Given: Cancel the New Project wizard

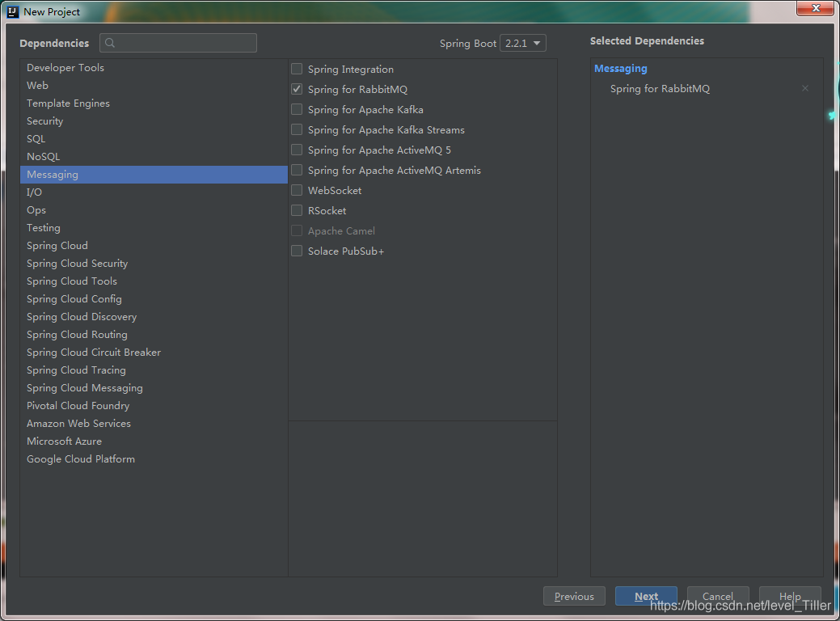Looking at the screenshot, I should coord(718,596).
